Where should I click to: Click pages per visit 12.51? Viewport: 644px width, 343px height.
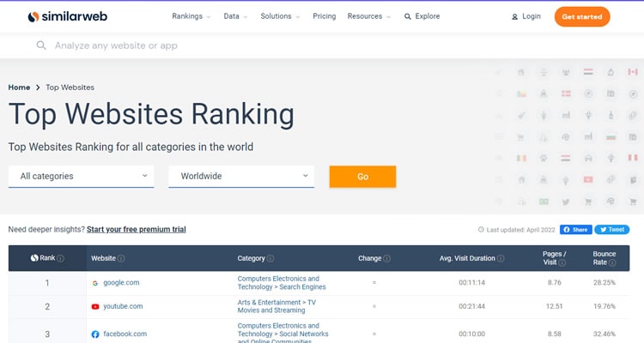click(554, 306)
